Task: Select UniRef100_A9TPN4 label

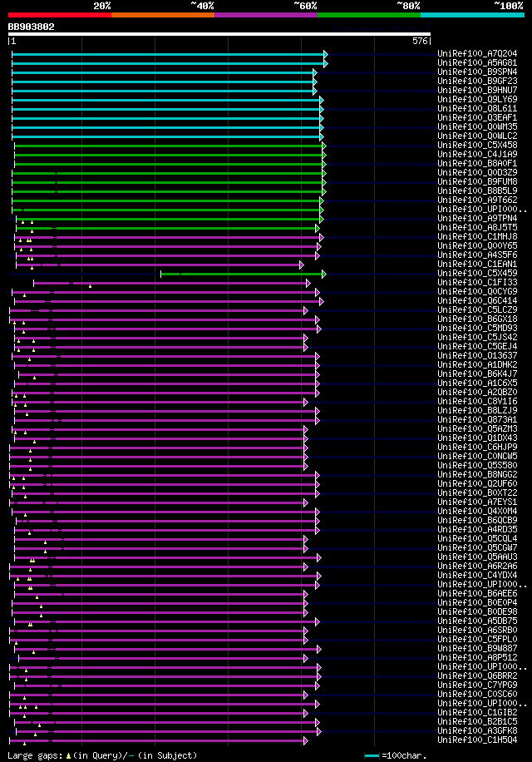Action: 477,218
